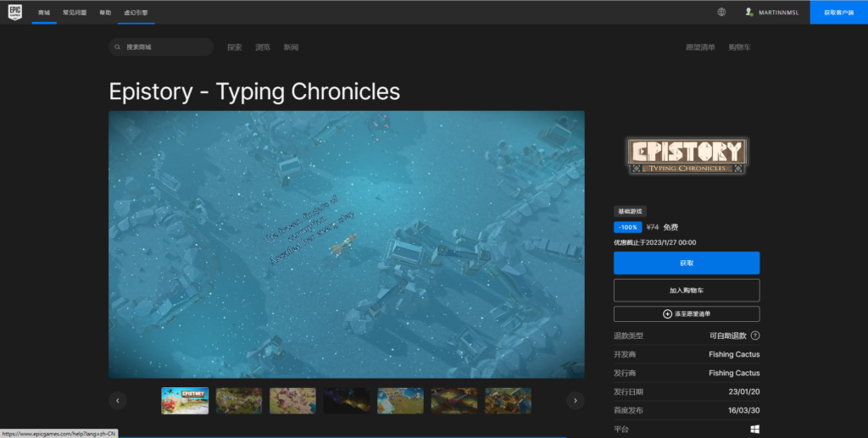868x438 pixels.
Task: Click the refund type help question mark
Action: (755, 335)
